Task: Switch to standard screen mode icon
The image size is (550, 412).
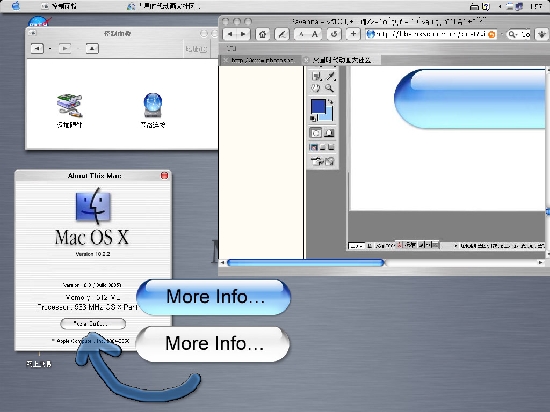Action: click(x=313, y=147)
